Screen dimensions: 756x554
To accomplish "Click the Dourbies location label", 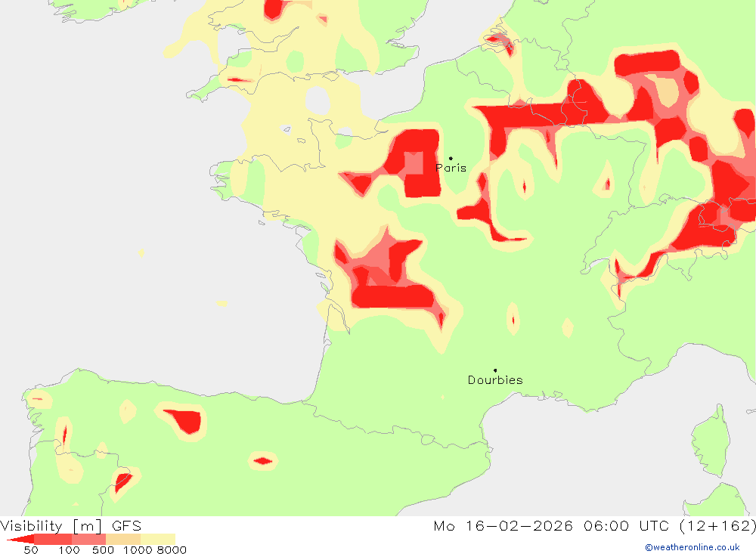I will click(x=495, y=380).
